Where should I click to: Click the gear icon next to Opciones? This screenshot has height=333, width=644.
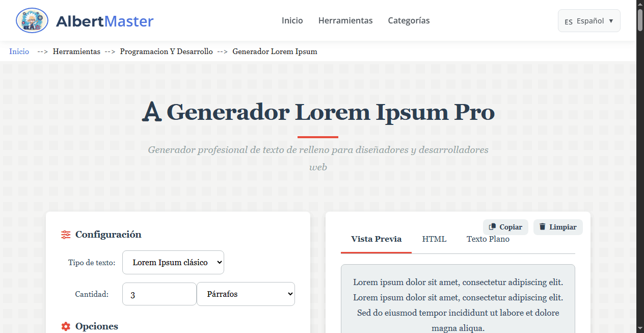[65, 326]
